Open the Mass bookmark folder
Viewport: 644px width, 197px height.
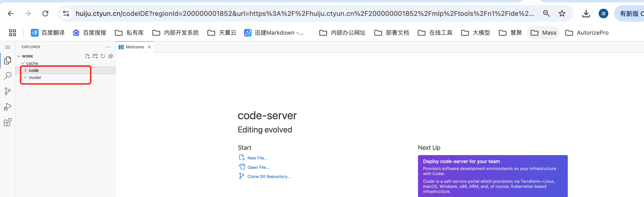tap(543, 33)
